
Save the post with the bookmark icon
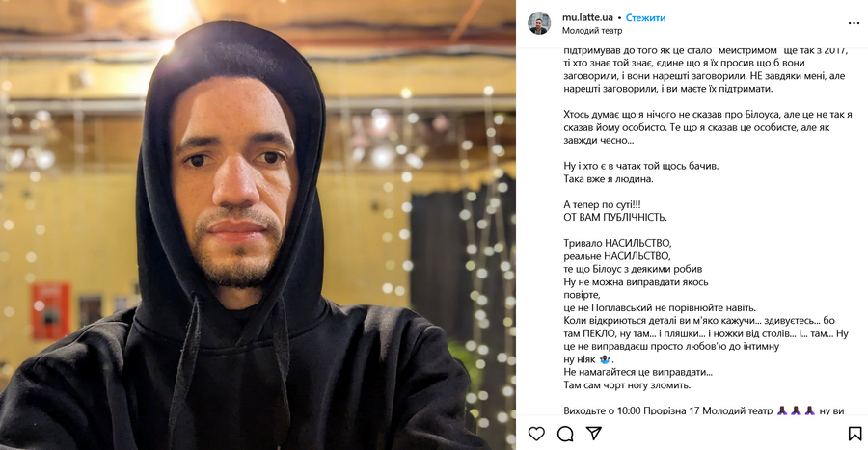coord(854,434)
